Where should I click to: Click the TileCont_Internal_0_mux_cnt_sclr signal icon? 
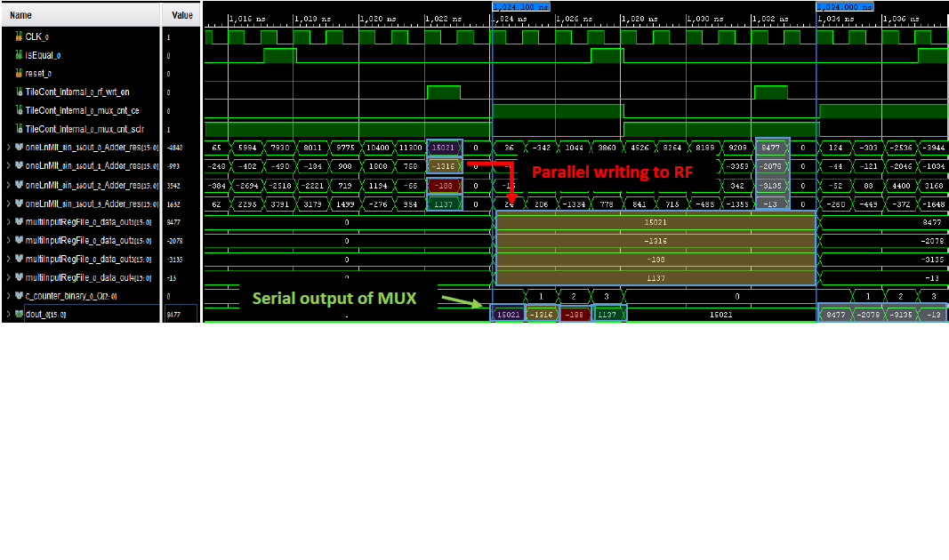[x=19, y=130]
